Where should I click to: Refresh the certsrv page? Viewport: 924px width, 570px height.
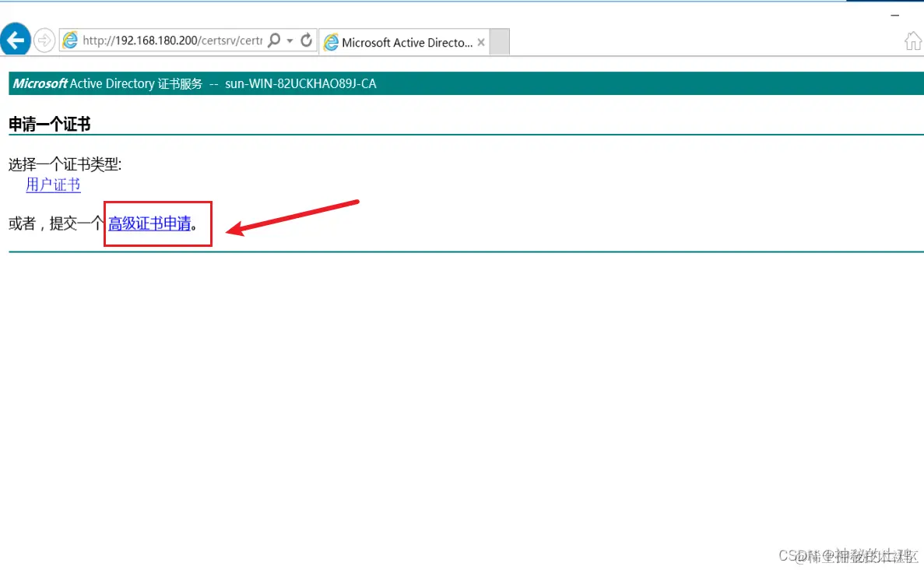pos(307,40)
